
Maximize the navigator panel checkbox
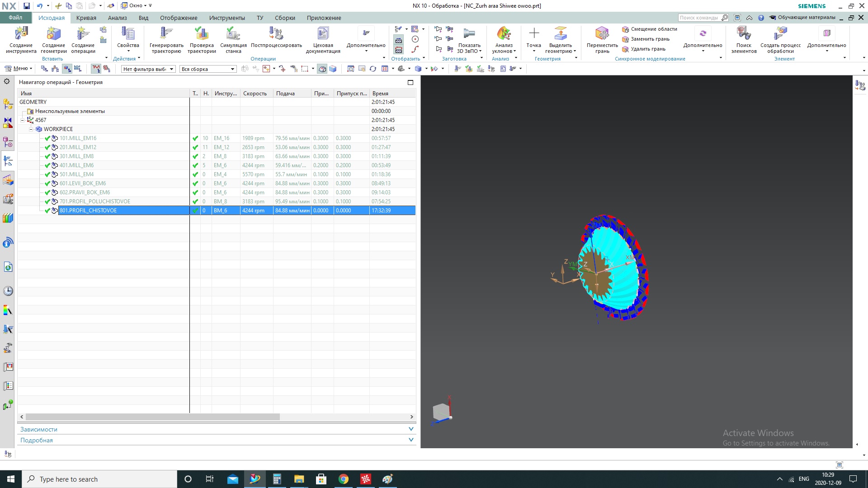(x=410, y=82)
